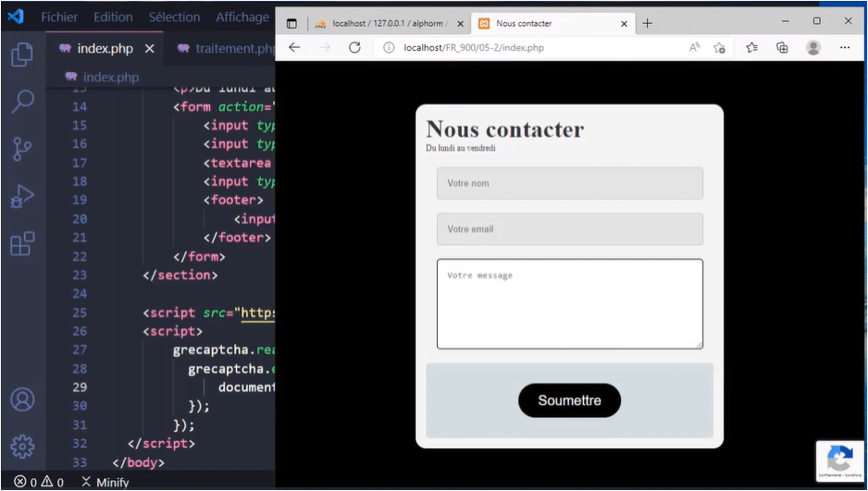
Task: Click the VS Code logo icon
Action: [x=16, y=17]
